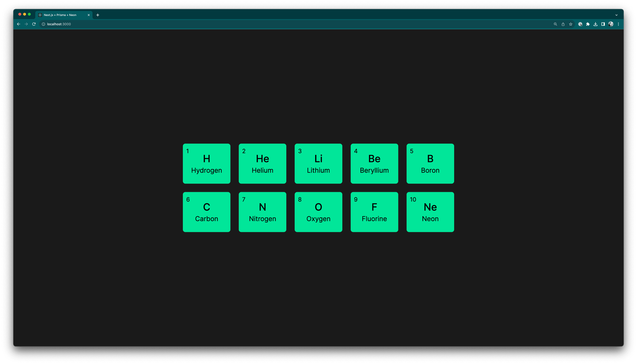Screen dimensions: 637x364
Task: Bookmark this page with the star
Action: click(571, 24)
